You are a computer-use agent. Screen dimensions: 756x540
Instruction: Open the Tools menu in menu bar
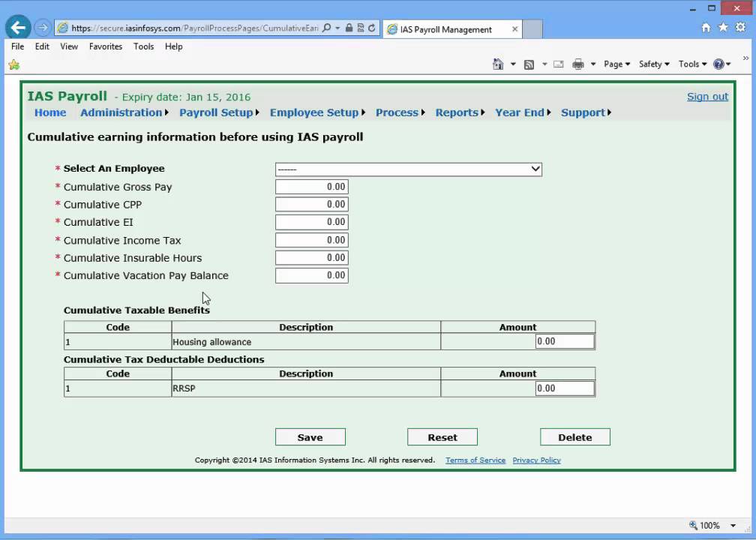tap(144, 46)
